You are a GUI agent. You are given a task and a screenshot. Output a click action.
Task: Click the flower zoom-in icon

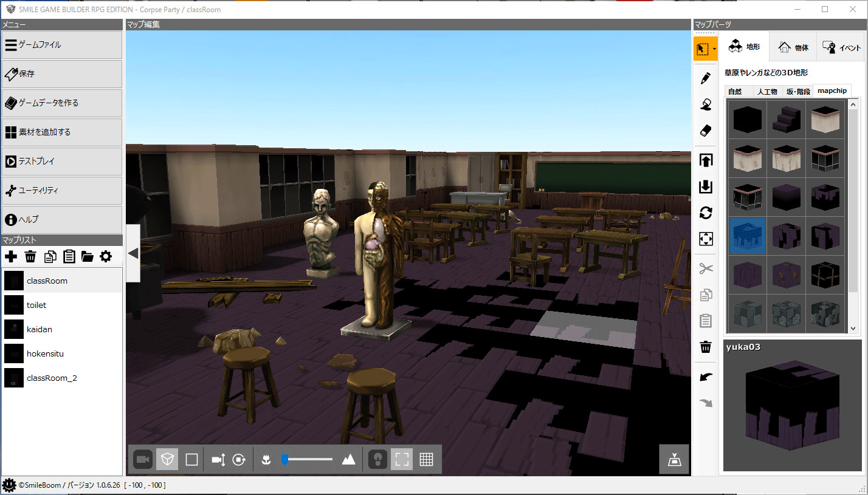pyautogui.click(x=266, y=460)
